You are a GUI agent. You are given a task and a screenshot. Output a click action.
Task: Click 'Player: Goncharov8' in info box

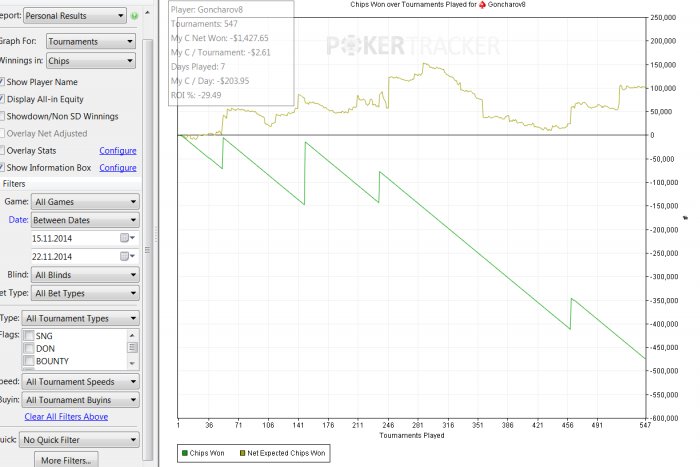(207, 9)
